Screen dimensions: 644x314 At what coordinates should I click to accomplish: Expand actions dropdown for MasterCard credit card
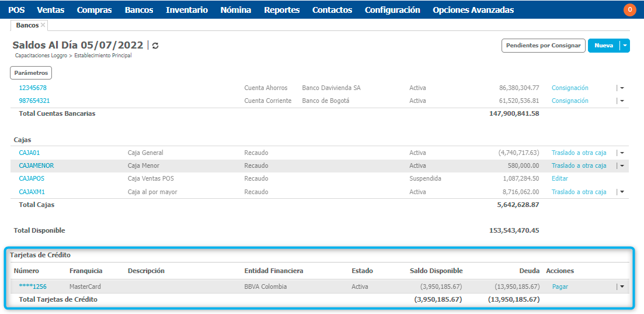coord(621,287)
